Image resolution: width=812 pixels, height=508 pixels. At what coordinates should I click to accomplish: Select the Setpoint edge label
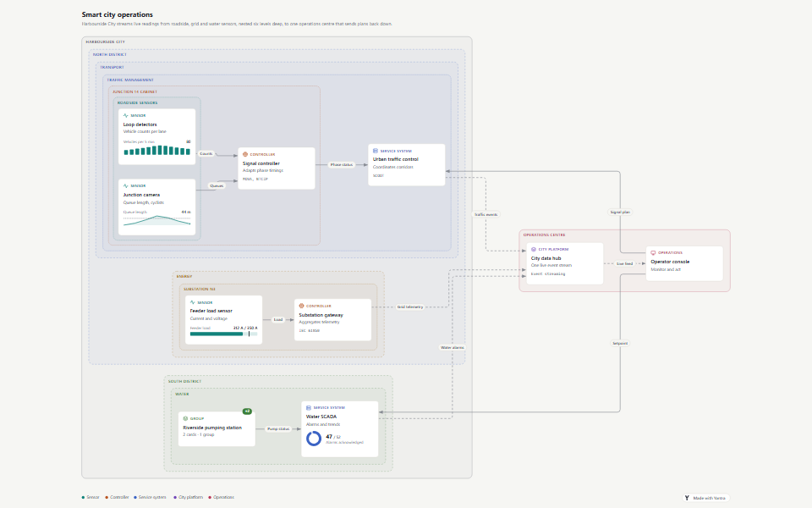tap(620, 343)
